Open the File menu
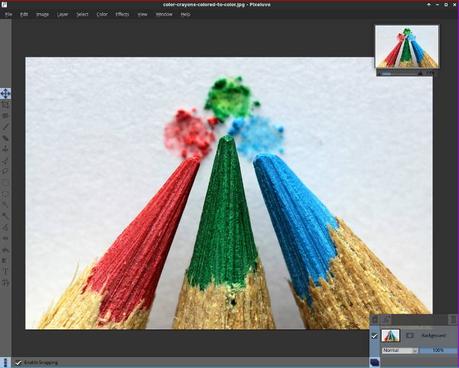 click(9, 14)
